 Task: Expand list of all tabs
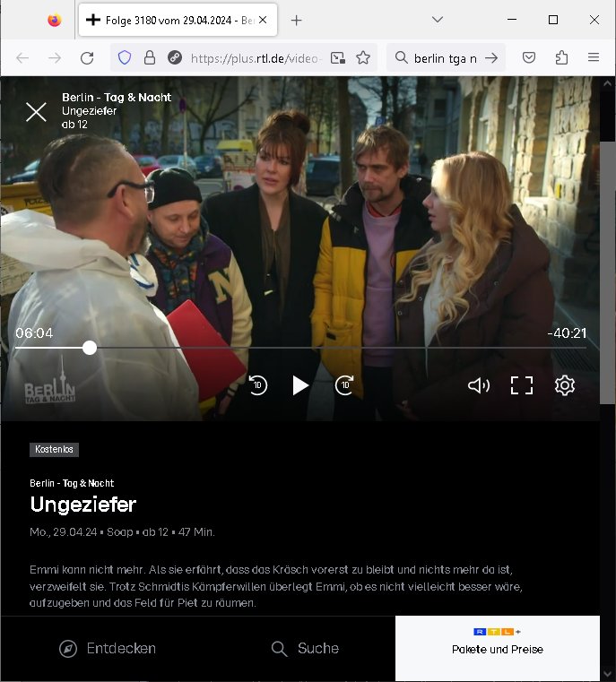tap(438, 20)
